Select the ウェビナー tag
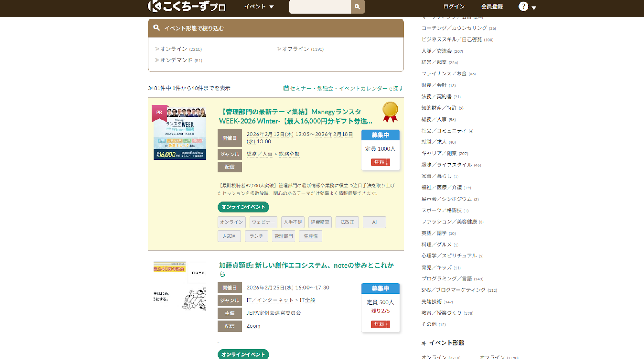The image size is (644, 359). (x=263, y=222)
